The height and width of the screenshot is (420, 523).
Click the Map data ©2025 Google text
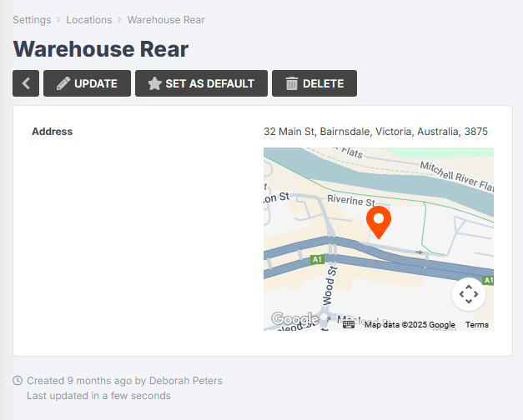(410, 325)
